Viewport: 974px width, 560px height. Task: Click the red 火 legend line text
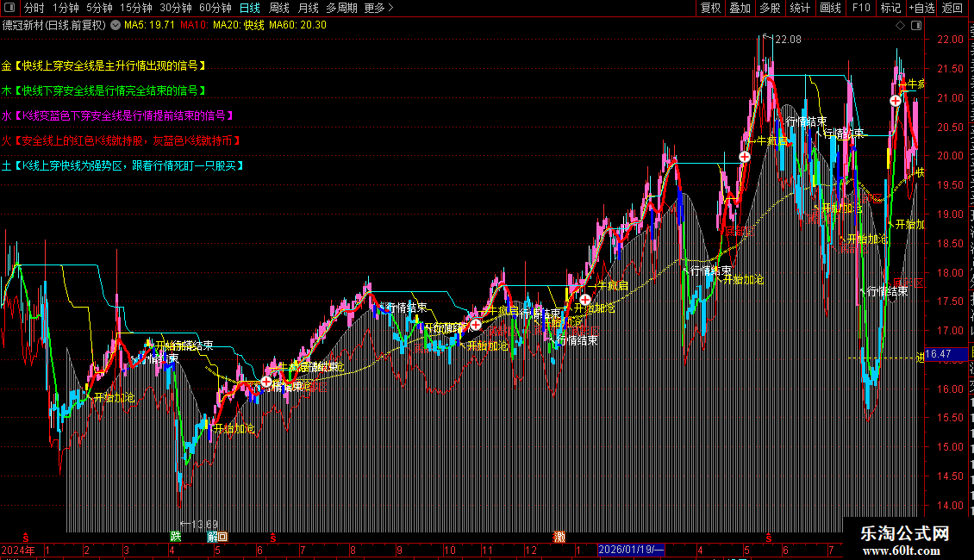click(122, 141)
